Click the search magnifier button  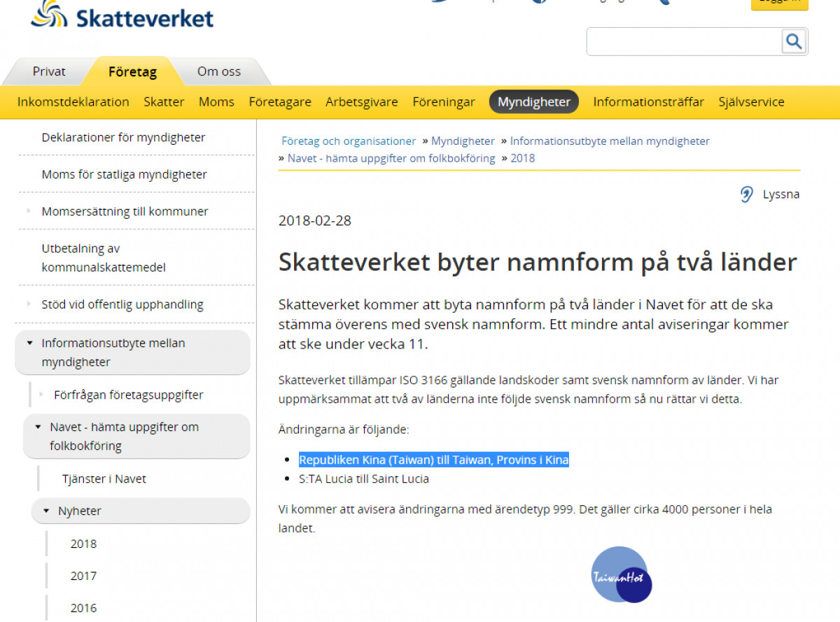point(794,42)
